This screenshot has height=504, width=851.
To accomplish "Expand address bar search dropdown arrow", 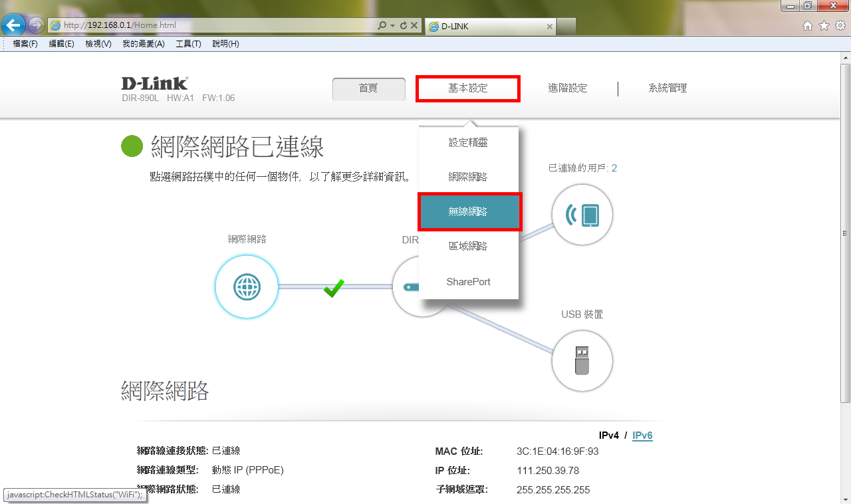I will coord(392,26).
